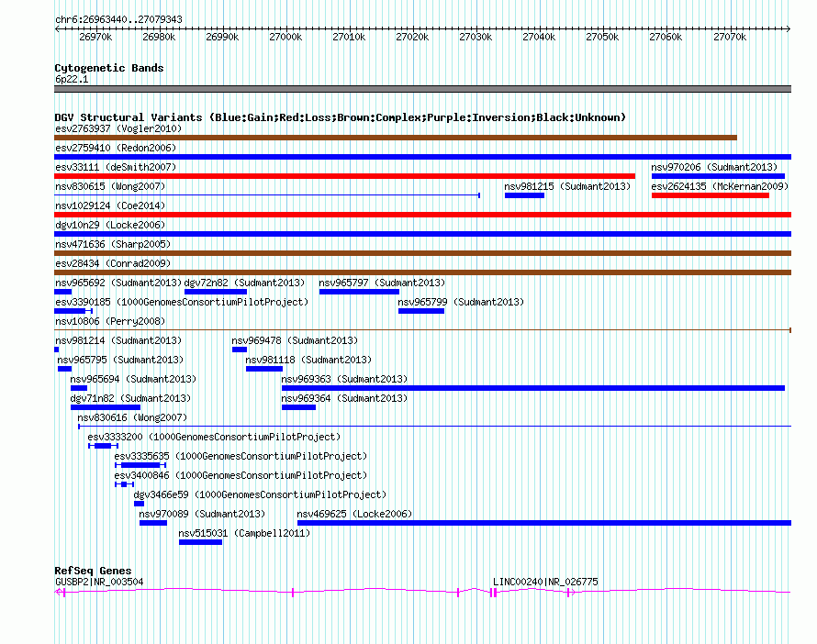Select esv3335635 1000Genomes pilot label
Image resolution: width=817 pixels, height=644 pixels.
click(241, 456)
